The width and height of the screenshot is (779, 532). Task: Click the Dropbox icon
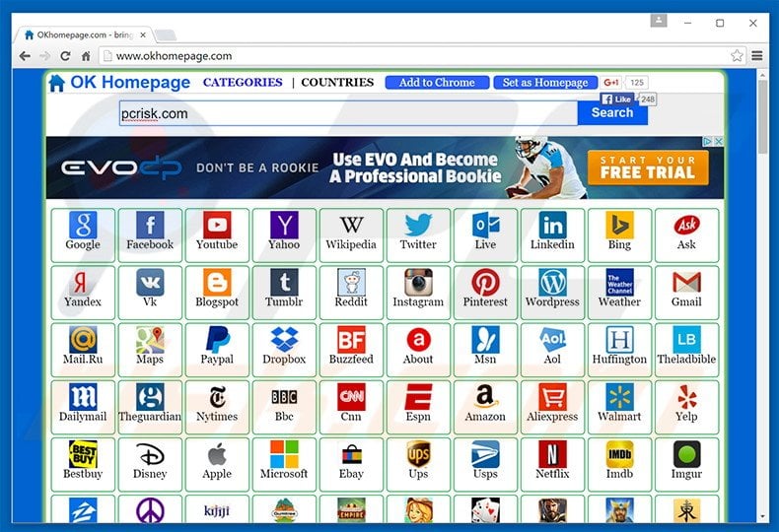(x=284, y=340)
